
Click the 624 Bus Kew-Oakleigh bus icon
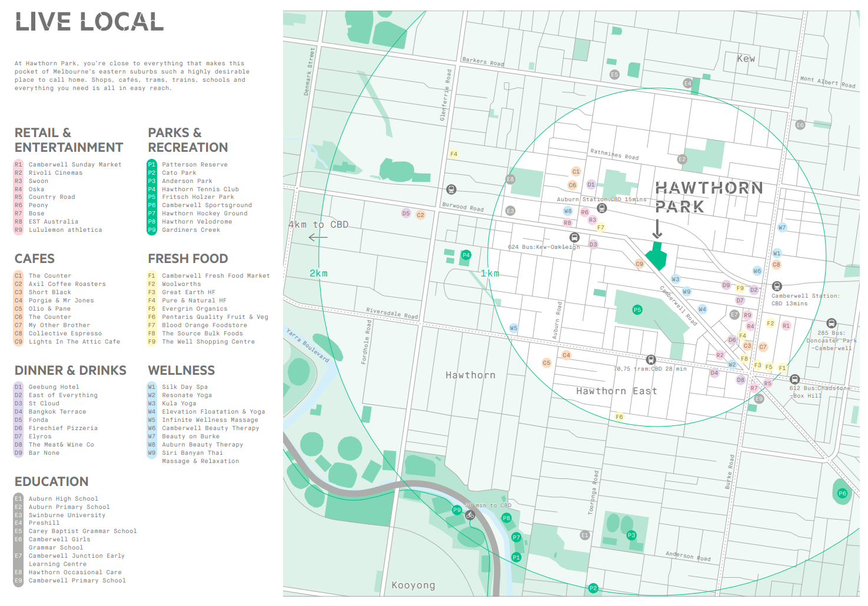click(x=574, y=238)
